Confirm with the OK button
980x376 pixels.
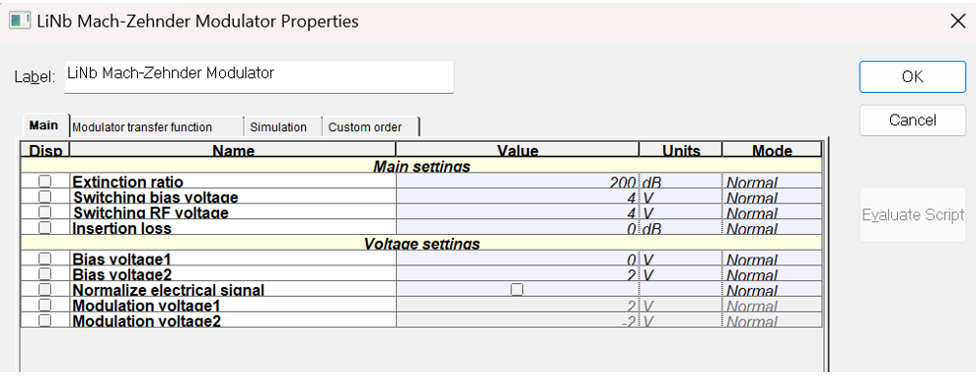(913, 76)
